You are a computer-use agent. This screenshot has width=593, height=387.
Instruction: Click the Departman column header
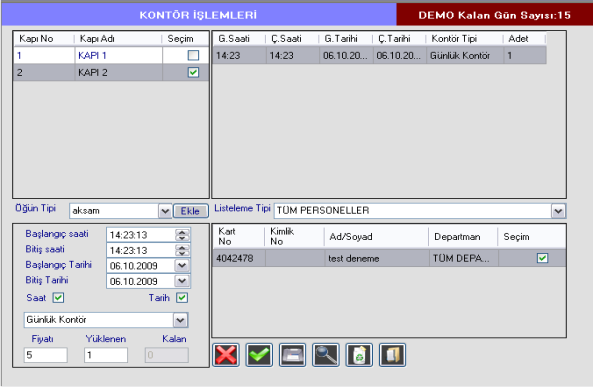click(x=463, y=236)
